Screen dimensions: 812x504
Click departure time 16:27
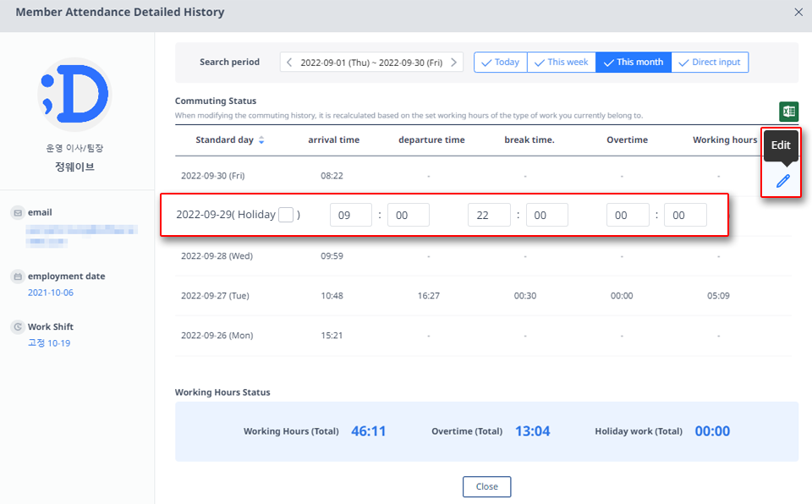click(x=429, y=296)
